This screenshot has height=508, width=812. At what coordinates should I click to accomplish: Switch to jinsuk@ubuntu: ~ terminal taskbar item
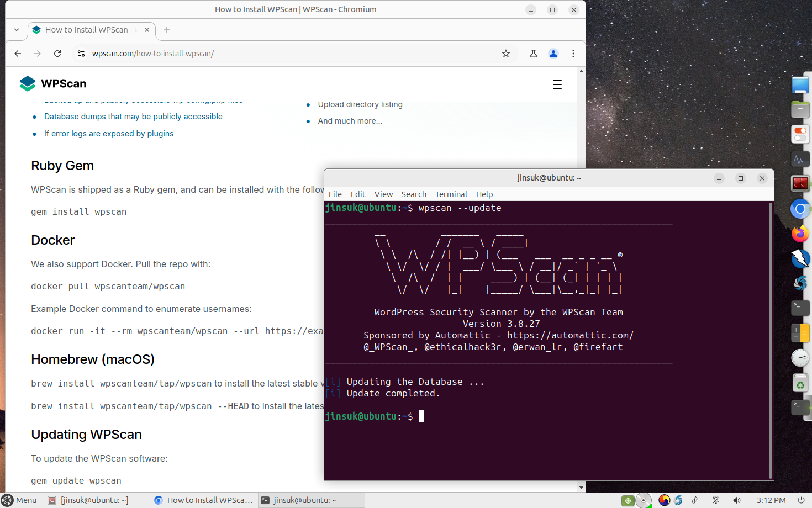coord(312,500)
